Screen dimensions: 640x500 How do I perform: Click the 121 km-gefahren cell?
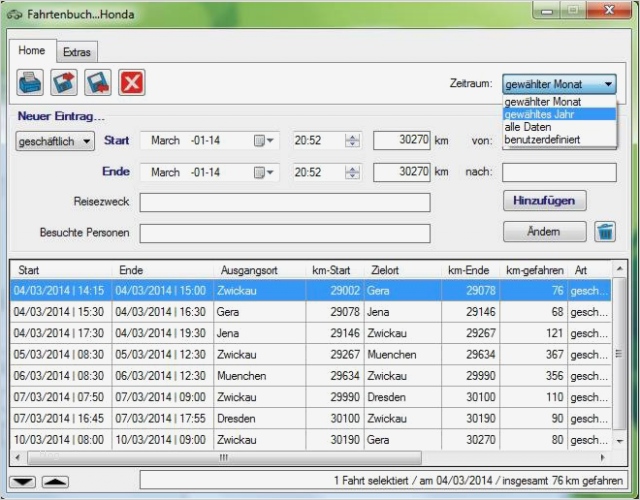click(534, 333)
